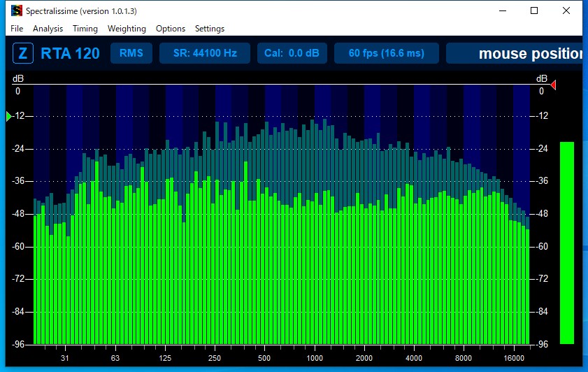Click the Spectralissime app icon in title bar
This screenshot has height=372, width=588.
16,10
